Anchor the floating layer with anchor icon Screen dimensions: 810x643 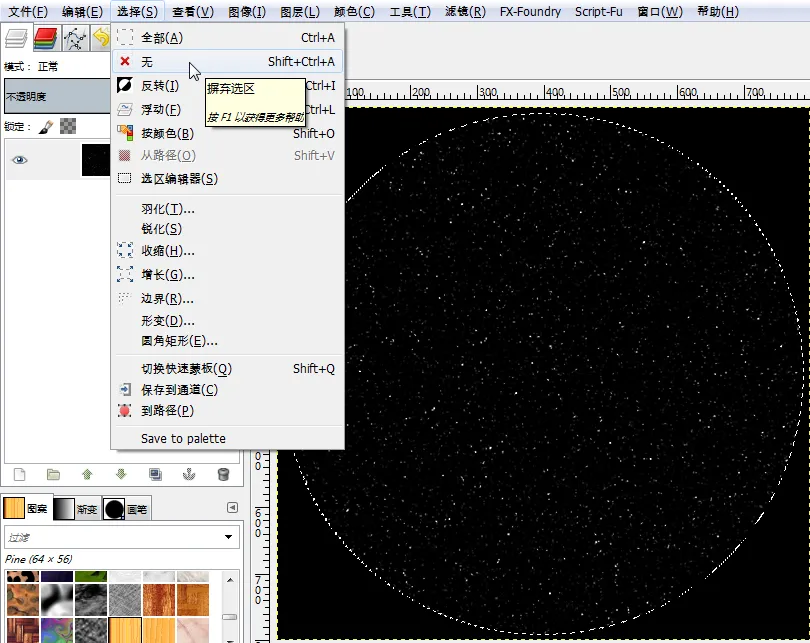tap(189, 474)
